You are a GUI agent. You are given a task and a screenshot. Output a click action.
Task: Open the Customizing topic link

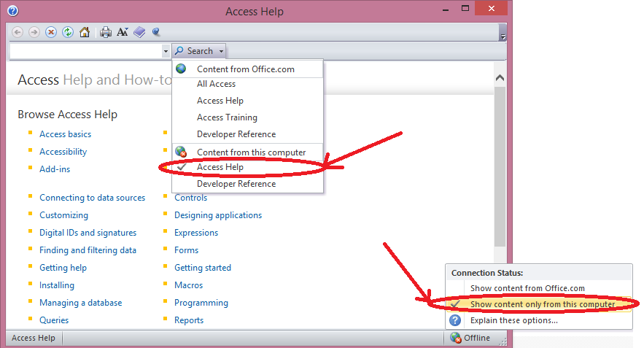tap(63, 215)
